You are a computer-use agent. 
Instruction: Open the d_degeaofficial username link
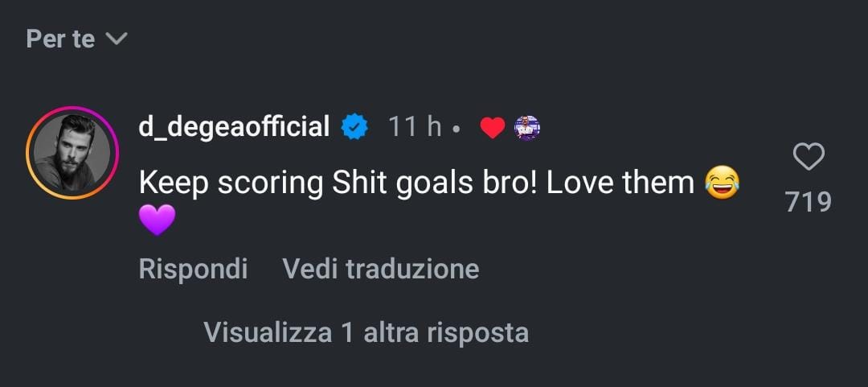[234, 127]
